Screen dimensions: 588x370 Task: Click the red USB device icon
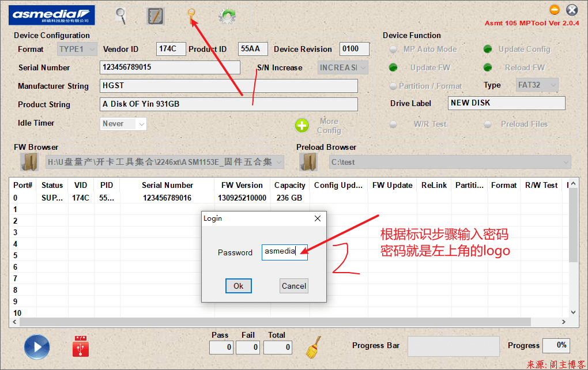(81, 346)
